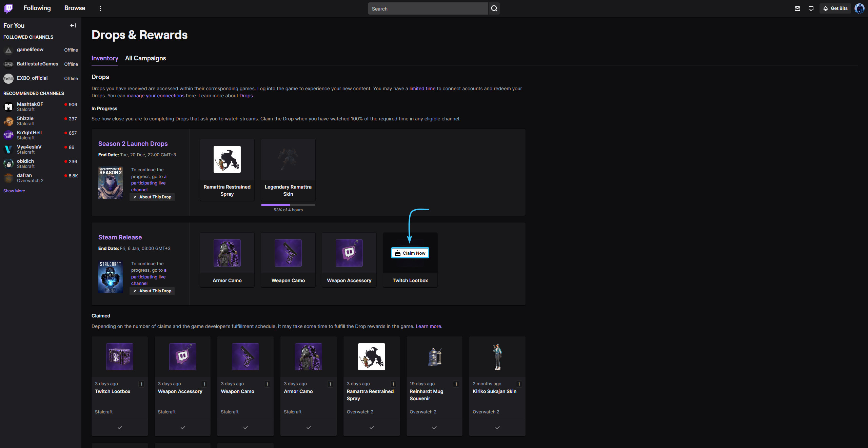868x448 pixels.
Task: Open Vya4eslaV recommended channel
Action: tap(41, 149)
